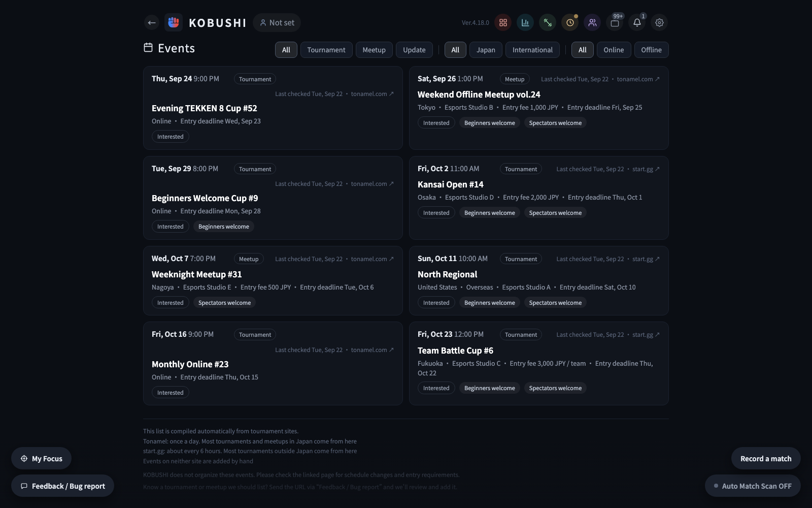Select the Japan region filter
Screen dimensions: 812x508
click(x=486, y=50)
